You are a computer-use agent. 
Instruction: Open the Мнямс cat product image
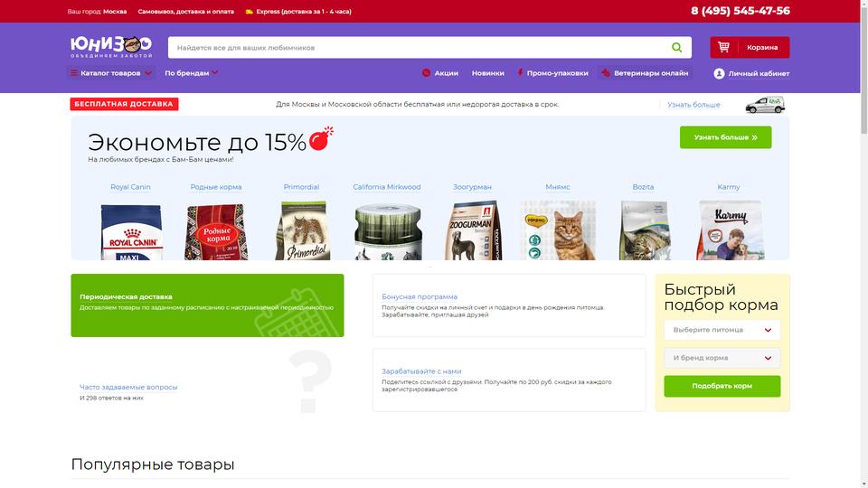pos(558,230)
